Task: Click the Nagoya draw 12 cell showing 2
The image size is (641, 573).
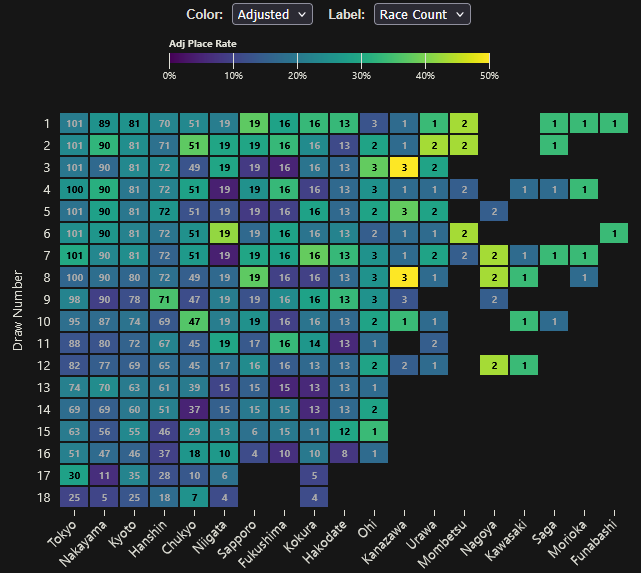Action: (494, 365)
